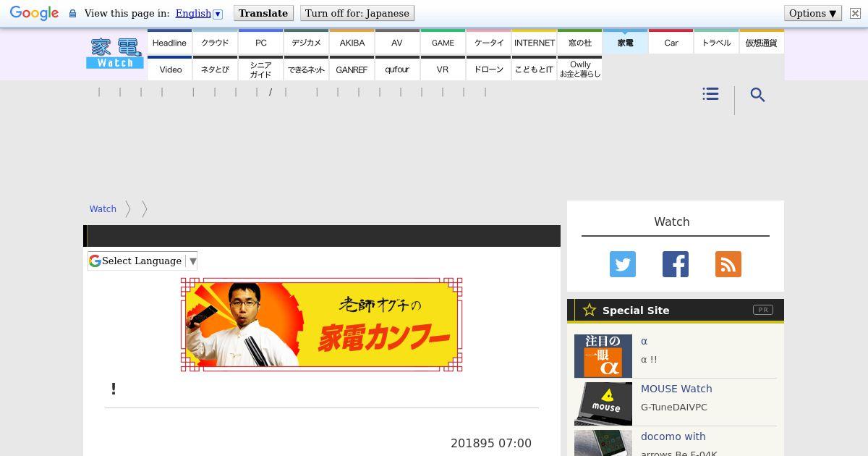Viewport: 868px width, 456px height.
Task: Close the Google Translate bar
Action: 855,14
